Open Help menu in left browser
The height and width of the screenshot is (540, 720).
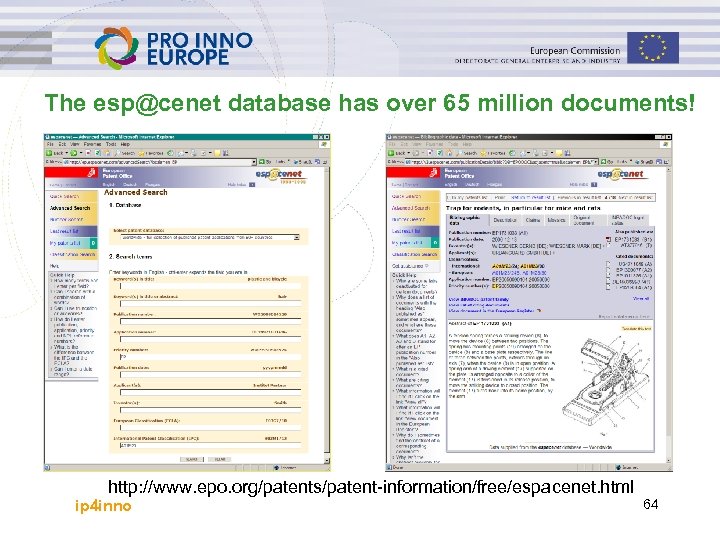click(x=125, y=144)
